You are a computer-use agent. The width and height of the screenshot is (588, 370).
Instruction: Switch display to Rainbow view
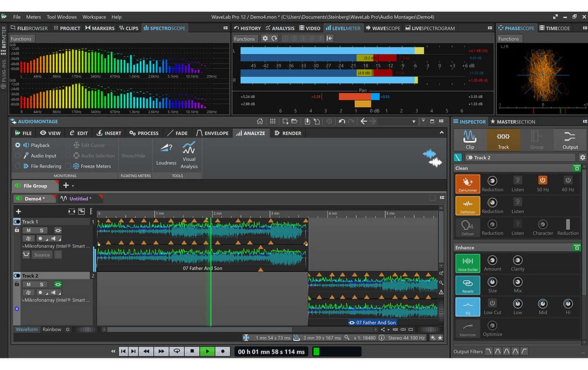pyautogui.click(x=52, y=329)
